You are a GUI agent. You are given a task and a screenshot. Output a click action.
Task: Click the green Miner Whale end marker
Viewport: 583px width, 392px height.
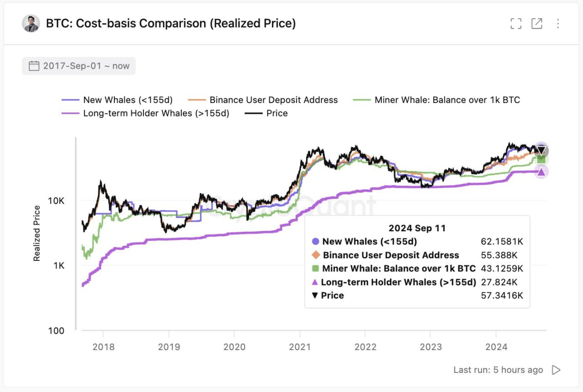click(x=541, y=159)
